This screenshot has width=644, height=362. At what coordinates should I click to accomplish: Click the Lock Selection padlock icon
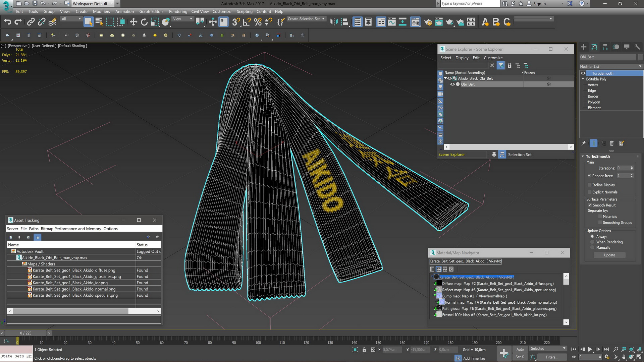click(x=364, y=350)
